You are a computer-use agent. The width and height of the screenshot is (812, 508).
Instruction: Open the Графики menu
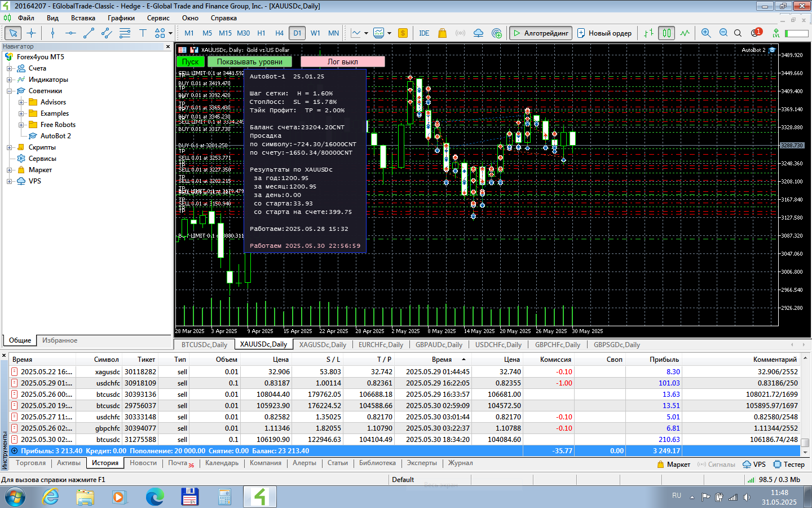(121, 18)
